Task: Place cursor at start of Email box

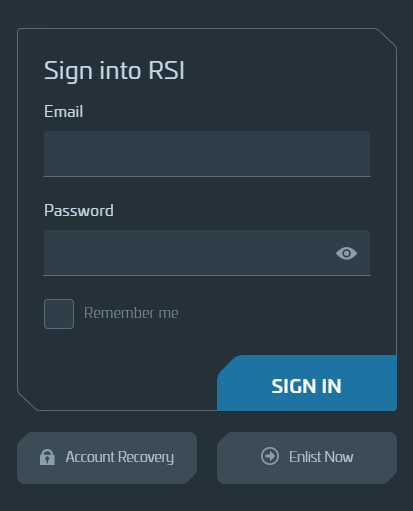Action: pyautogui.click(x=50, y=154)
